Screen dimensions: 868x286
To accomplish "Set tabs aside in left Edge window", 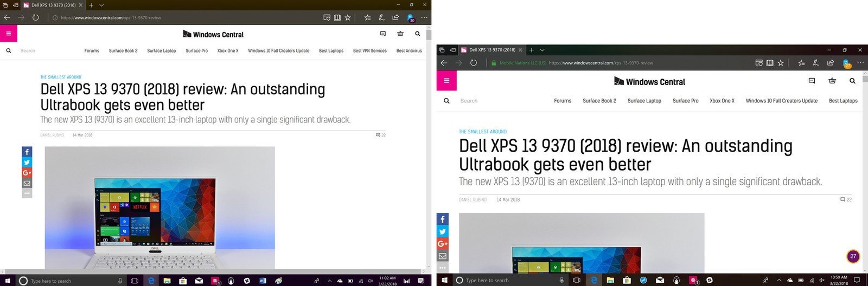I will click(15, 5).
